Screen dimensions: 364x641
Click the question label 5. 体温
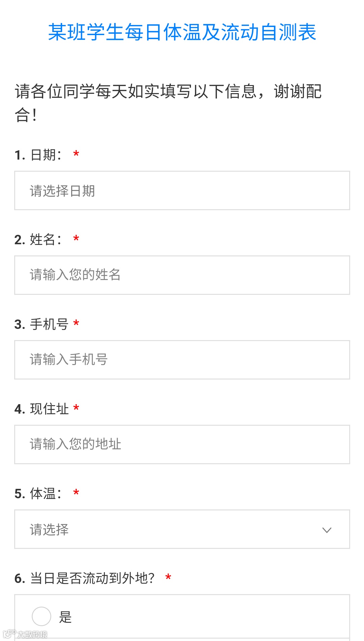[38, 494]
